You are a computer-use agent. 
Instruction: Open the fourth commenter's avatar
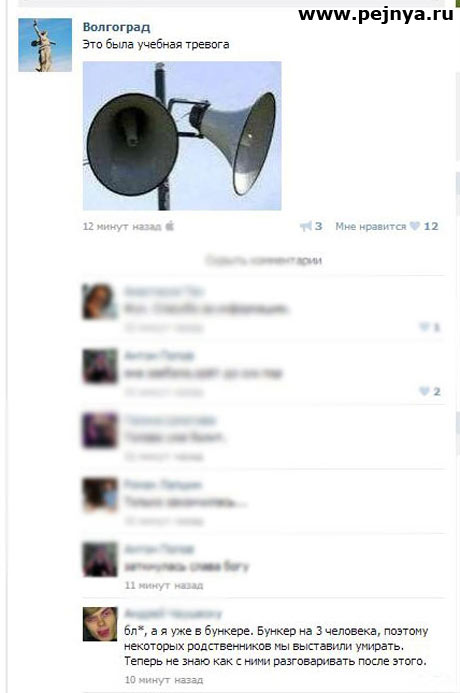100,495
